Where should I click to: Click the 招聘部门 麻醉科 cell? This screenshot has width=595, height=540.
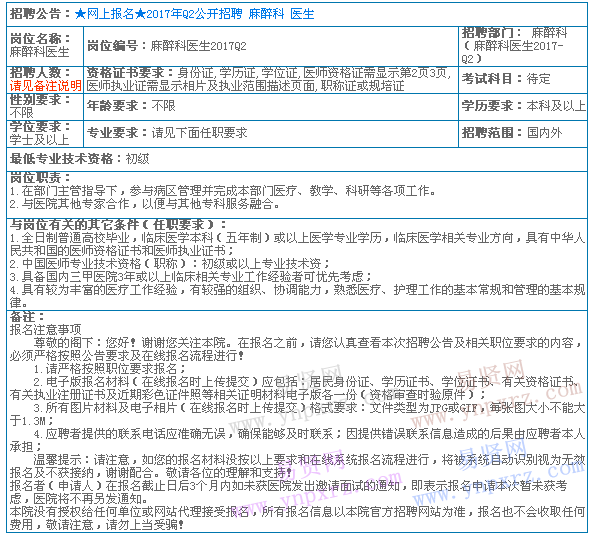pos(523,46)
